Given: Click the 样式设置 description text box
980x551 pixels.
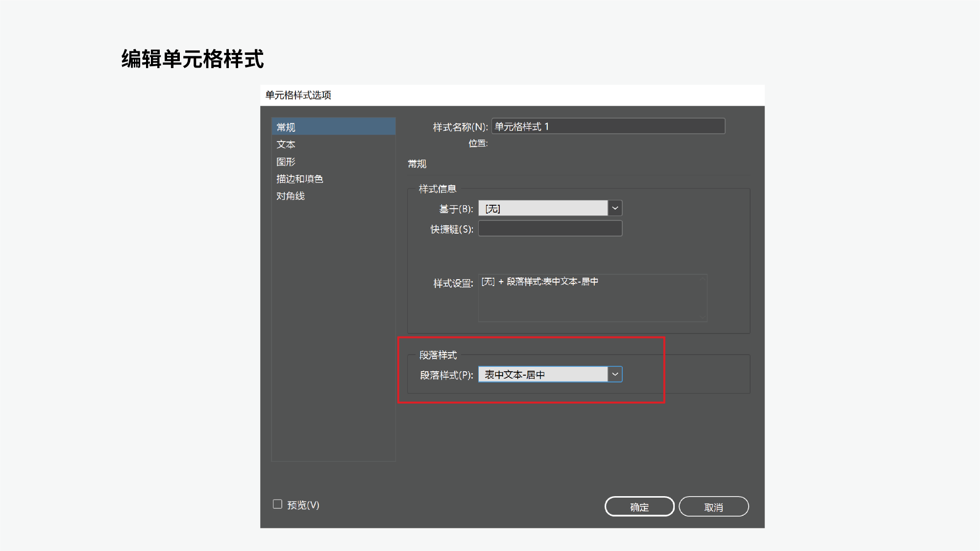Looking at the screenshot, I should 592,298.
